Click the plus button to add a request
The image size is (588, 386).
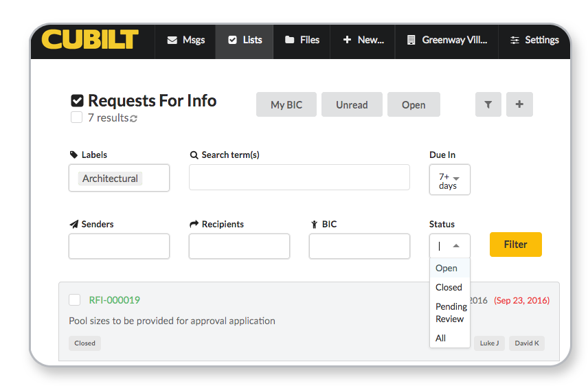519,104
